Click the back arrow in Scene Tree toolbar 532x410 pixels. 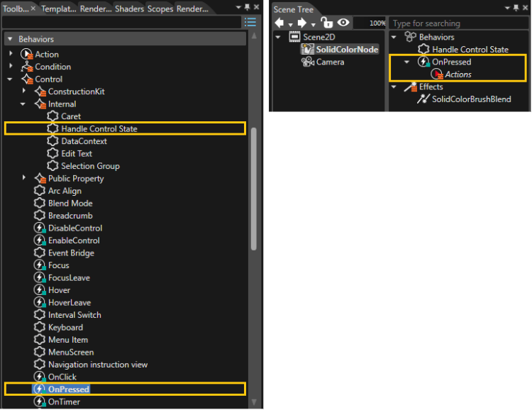click(x=279, y=23)
